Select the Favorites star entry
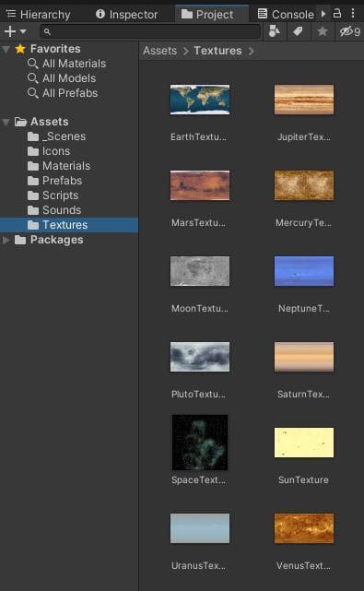Image resolution: width=364 pixels, height=591 pixels. pyautogui.click(x=48, y=49)
